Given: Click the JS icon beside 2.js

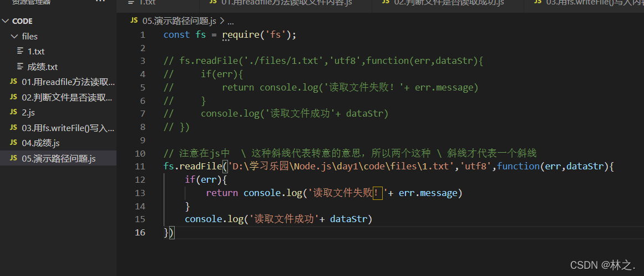Looking at the screenshot, I should tap(13, 113).
